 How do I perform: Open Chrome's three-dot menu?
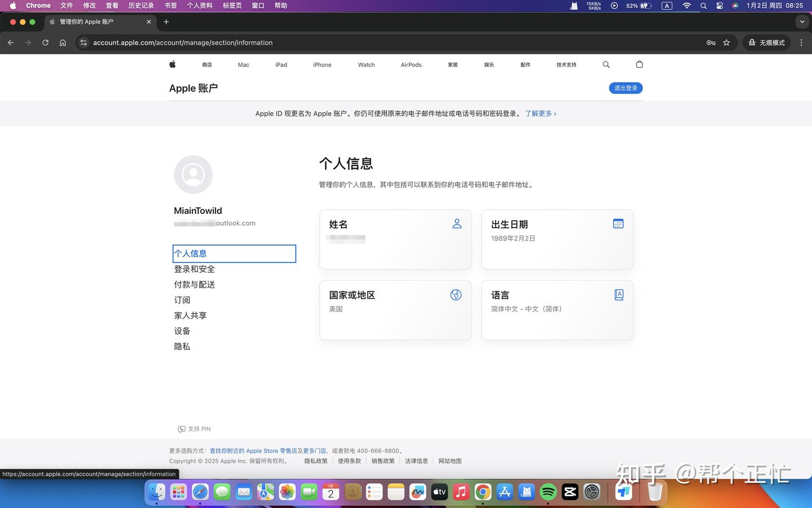[x=801, y=42]
